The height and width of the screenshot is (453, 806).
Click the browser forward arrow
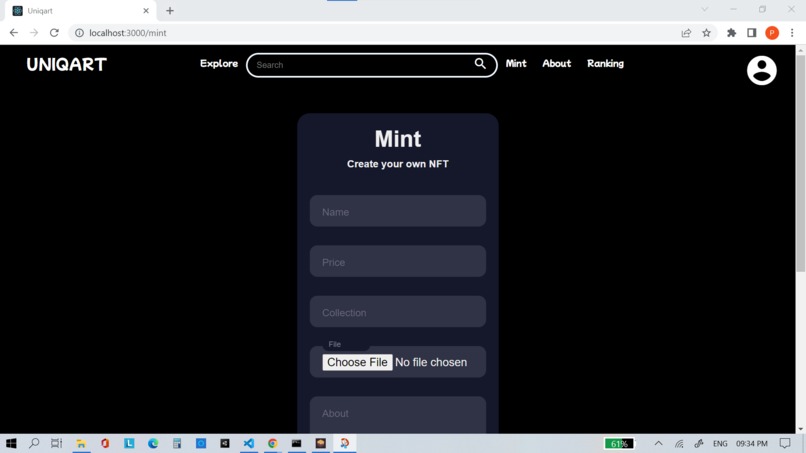click(34, 33)
